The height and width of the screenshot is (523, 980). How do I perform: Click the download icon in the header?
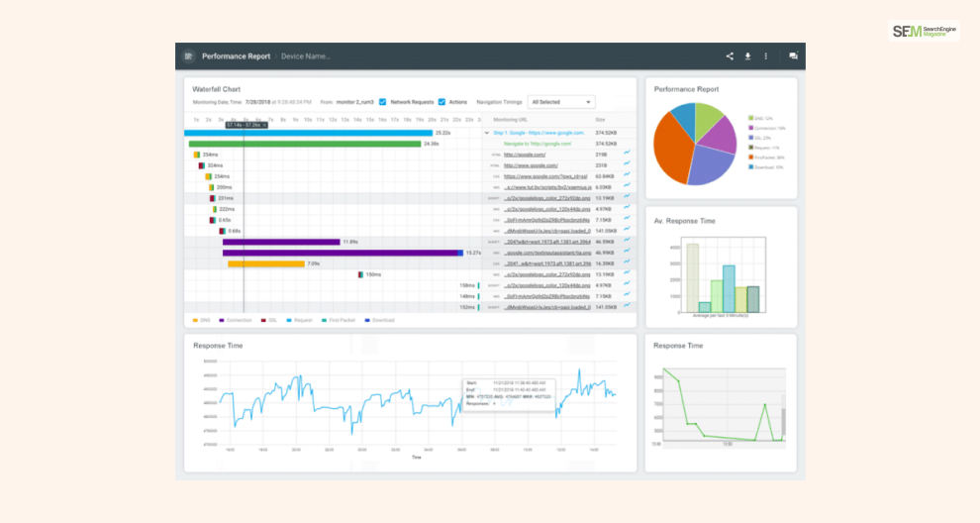pos(747,56)
